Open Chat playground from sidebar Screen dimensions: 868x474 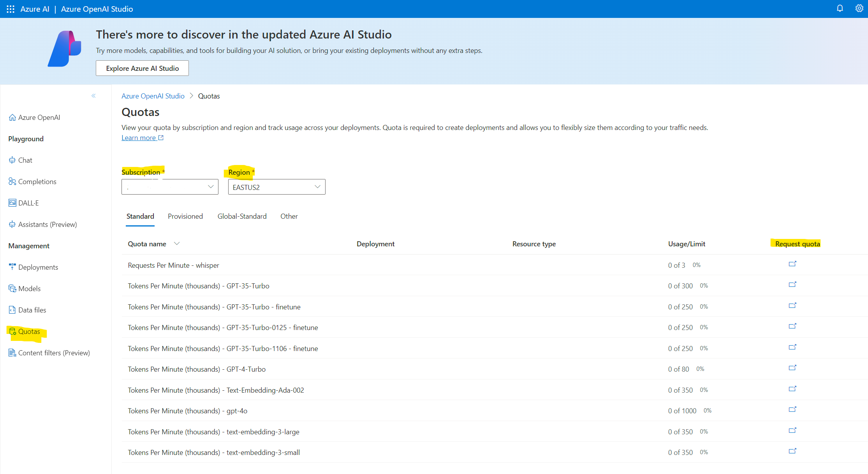click(25, 160)
